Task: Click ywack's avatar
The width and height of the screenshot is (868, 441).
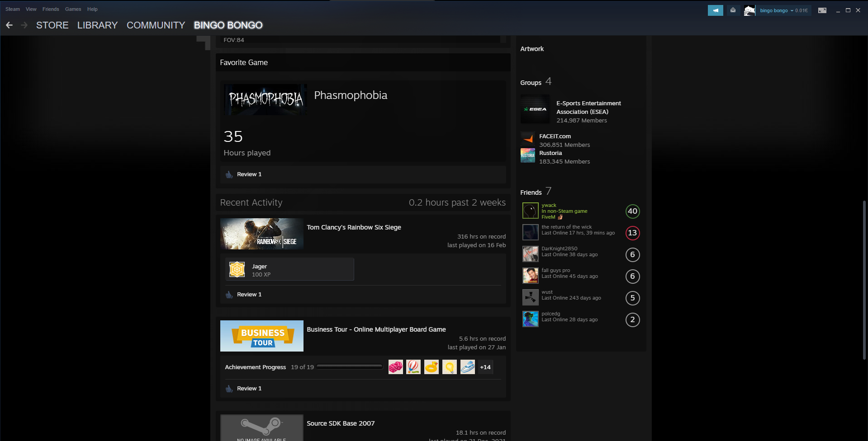Action: [x=531, y=211]
